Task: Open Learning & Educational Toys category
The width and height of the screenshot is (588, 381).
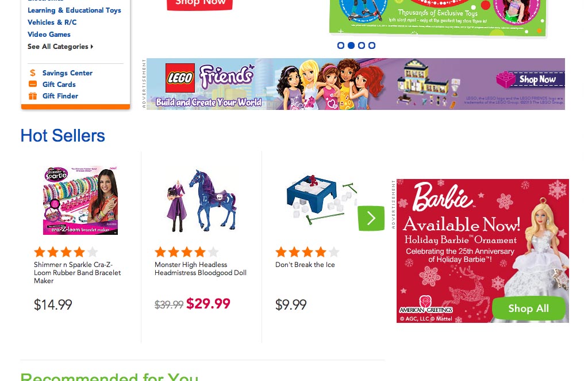Action: [74, 10]
